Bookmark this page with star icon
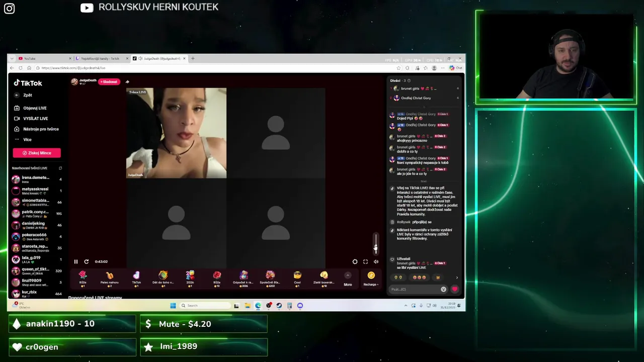 [398, 68]
